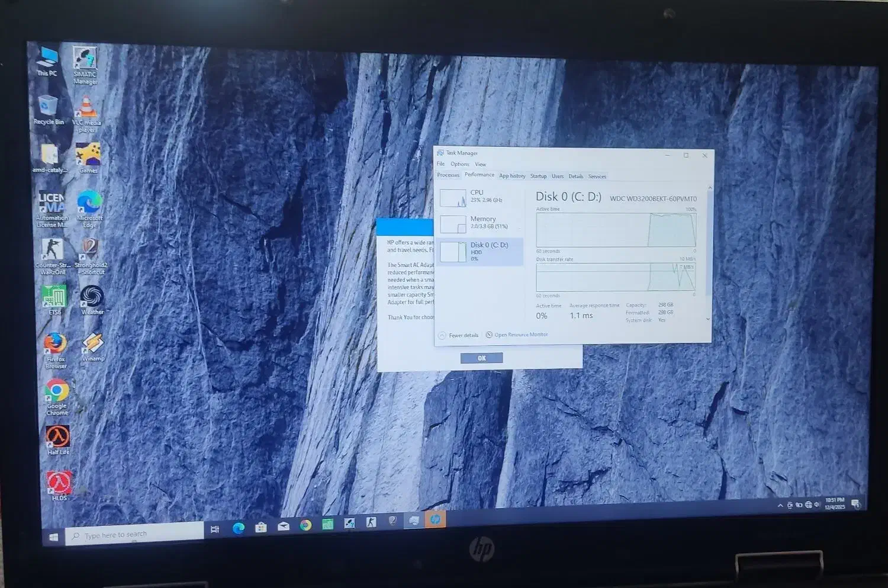Image resolution: width=888 pixels, height=588 pixels.
Task: Launch Firefox Browser from the desktop
Action: [55, 345]
